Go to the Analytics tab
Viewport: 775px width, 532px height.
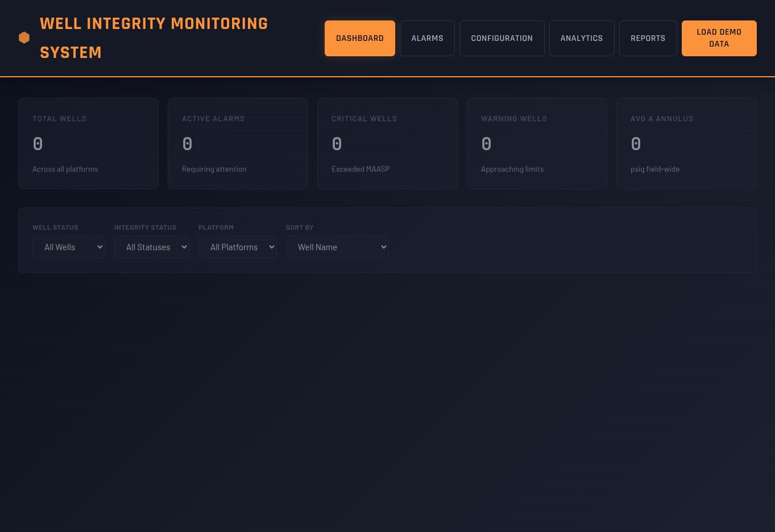[x=582, y=38]
